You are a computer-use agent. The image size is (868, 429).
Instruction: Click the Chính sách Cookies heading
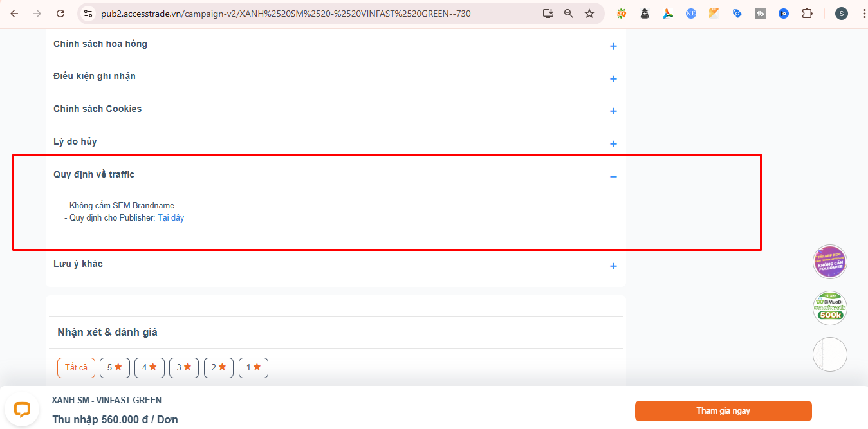(97, 109)
